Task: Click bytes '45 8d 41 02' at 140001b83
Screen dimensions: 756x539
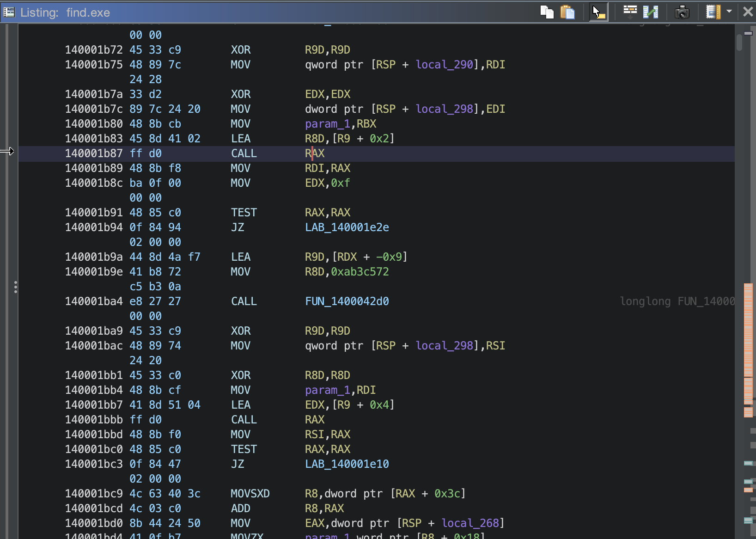Action: click(165, 139)
